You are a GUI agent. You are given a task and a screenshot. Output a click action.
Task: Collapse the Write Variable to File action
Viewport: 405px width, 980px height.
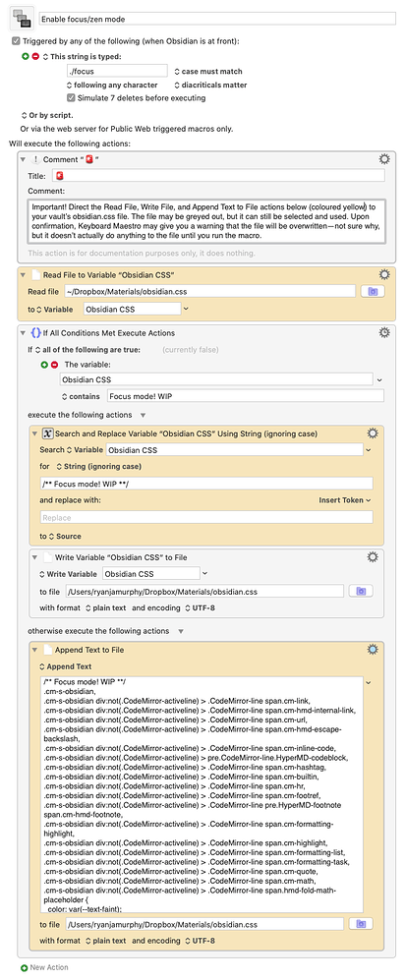point(35,557)
